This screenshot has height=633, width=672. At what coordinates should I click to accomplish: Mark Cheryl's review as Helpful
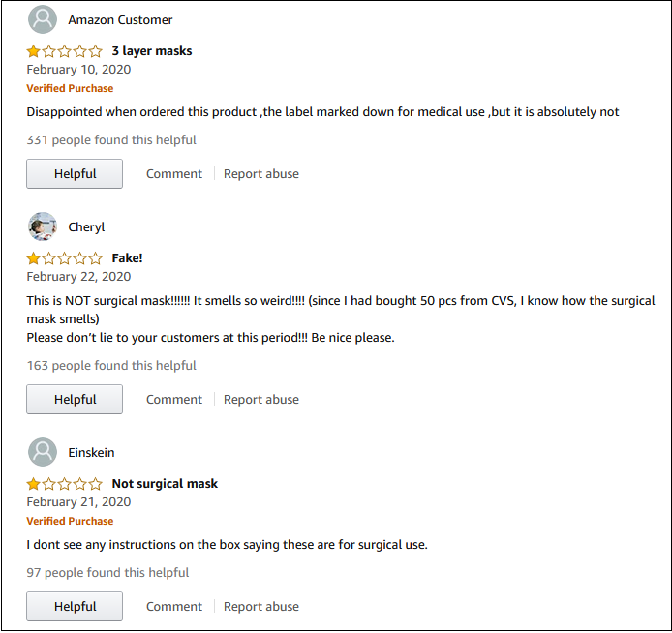pyautogui.click(x=75, y=400)
